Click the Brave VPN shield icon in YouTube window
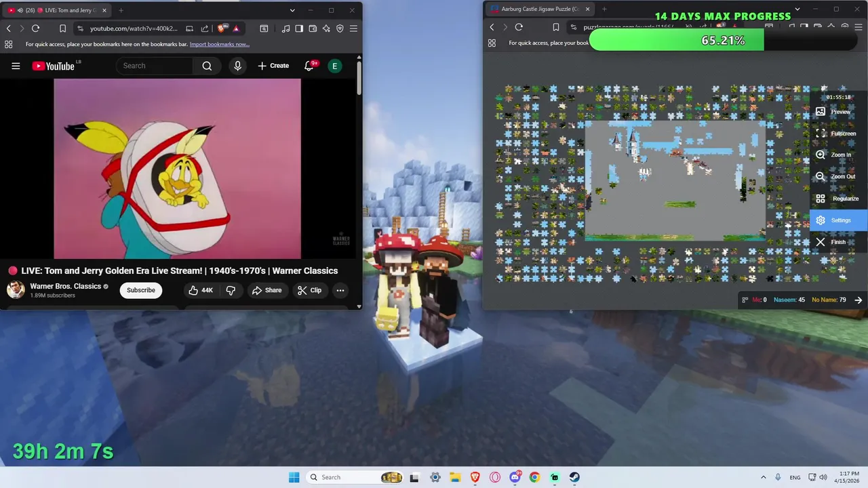The image size is (868, 488). pos(340,28)
